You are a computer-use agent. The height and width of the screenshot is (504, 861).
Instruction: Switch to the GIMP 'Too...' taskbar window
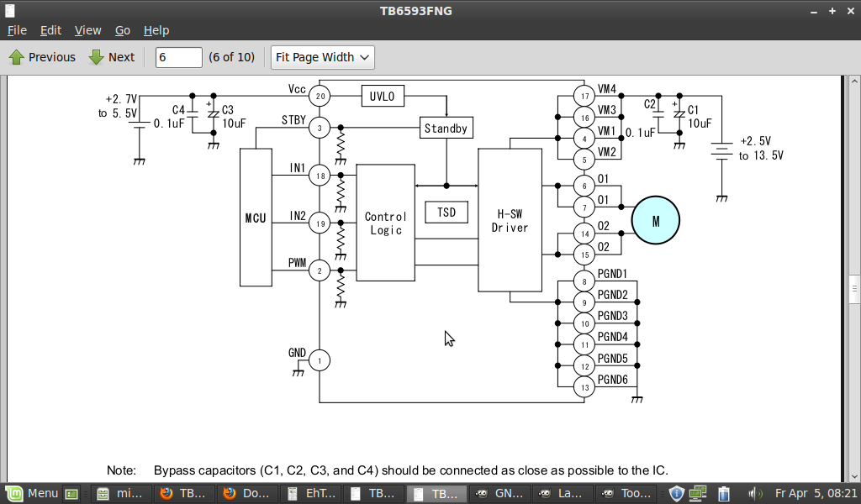pyautogui.click(x=626, y=494)
